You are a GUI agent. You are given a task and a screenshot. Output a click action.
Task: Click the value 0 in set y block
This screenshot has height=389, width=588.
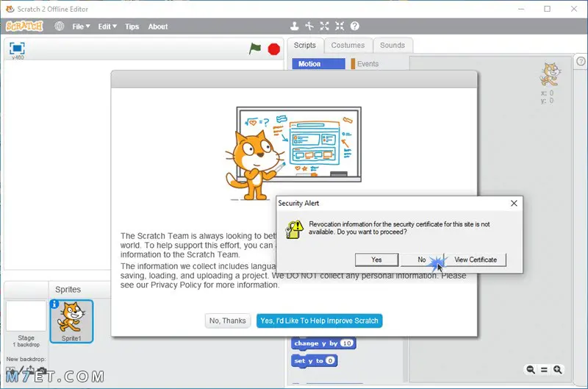(x=329, y=361)
